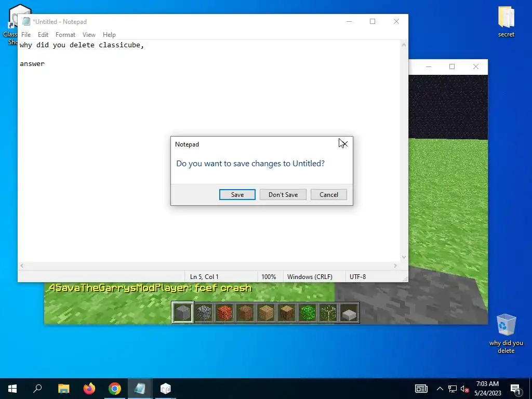Minimize the ClassiCube game window
The height and width of the screenshot is (399, 532).
429,66
